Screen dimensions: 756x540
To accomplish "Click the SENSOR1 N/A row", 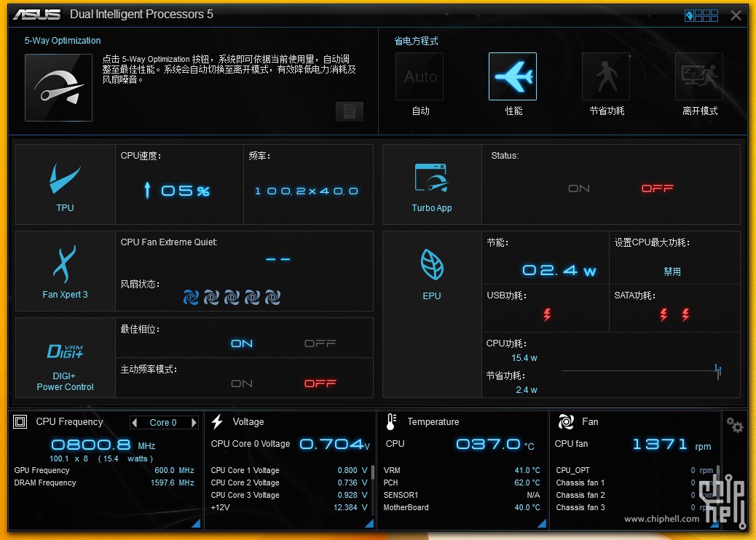I will pyautogui.click(x=462, y=495).
